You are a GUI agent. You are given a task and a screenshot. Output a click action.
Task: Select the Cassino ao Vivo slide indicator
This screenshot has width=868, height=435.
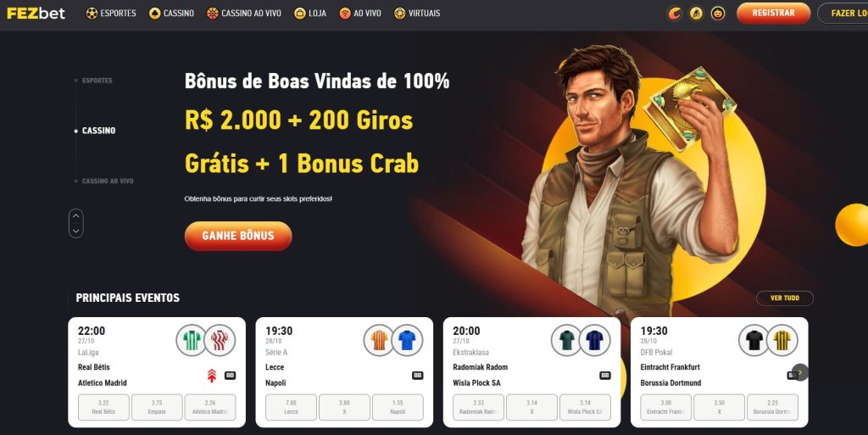coord(104,181)
